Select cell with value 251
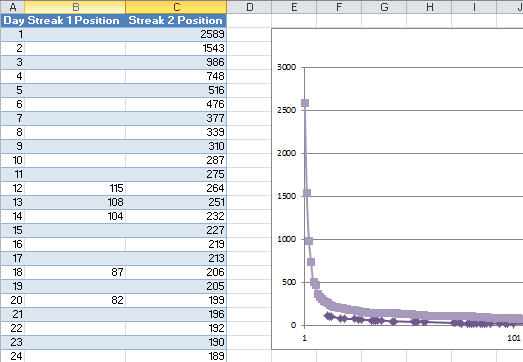The height and width of the screenshot is (362, 523). (x=176, y=203)
